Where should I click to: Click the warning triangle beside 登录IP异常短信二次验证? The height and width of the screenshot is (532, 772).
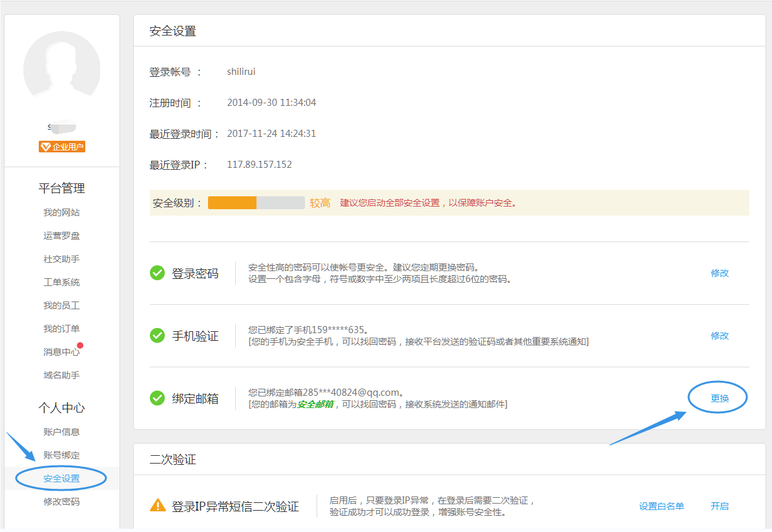[157, 506]
